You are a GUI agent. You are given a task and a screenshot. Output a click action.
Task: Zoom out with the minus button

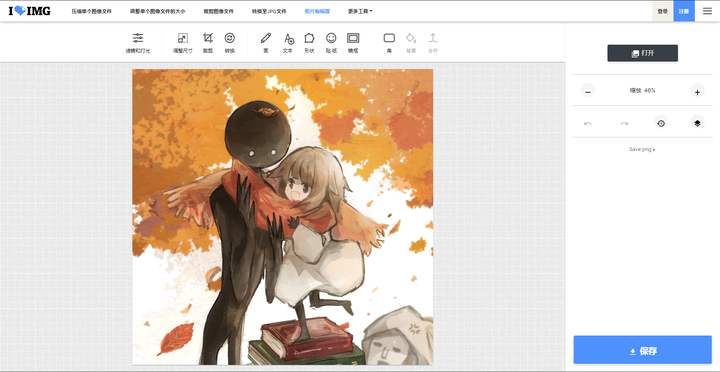pos(588,91)
